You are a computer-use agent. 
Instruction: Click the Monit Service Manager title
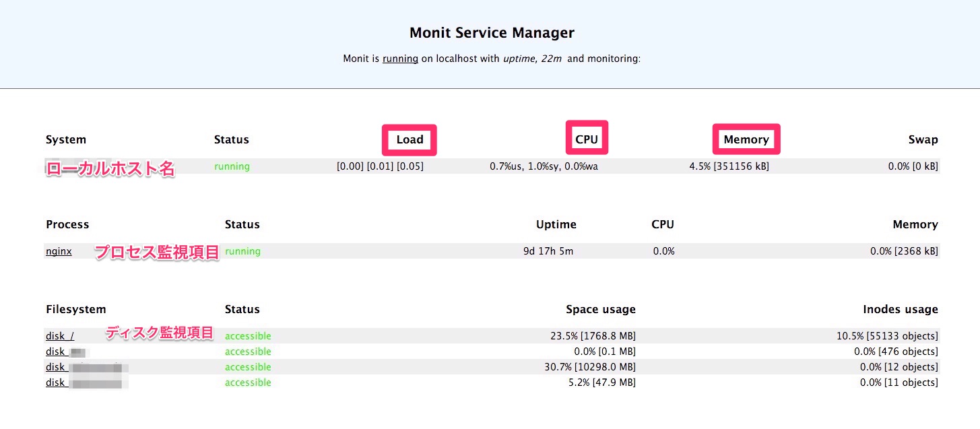tap(492, 32)
